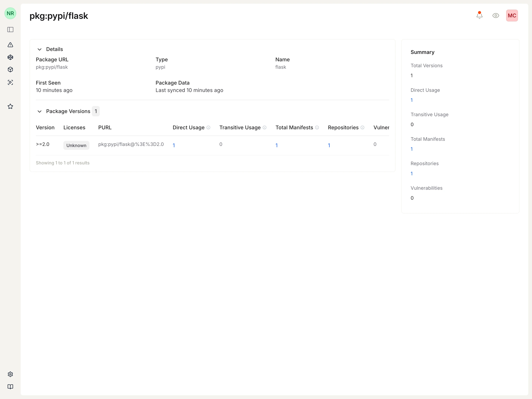Click version >=2.0 cell
This screenshot has width=532, height=399.
(x=42, y=144)
